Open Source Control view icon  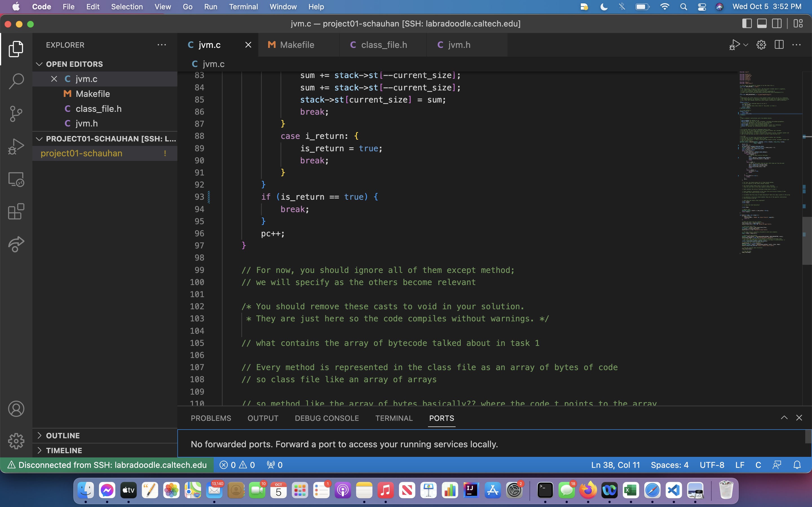[16, 114]
